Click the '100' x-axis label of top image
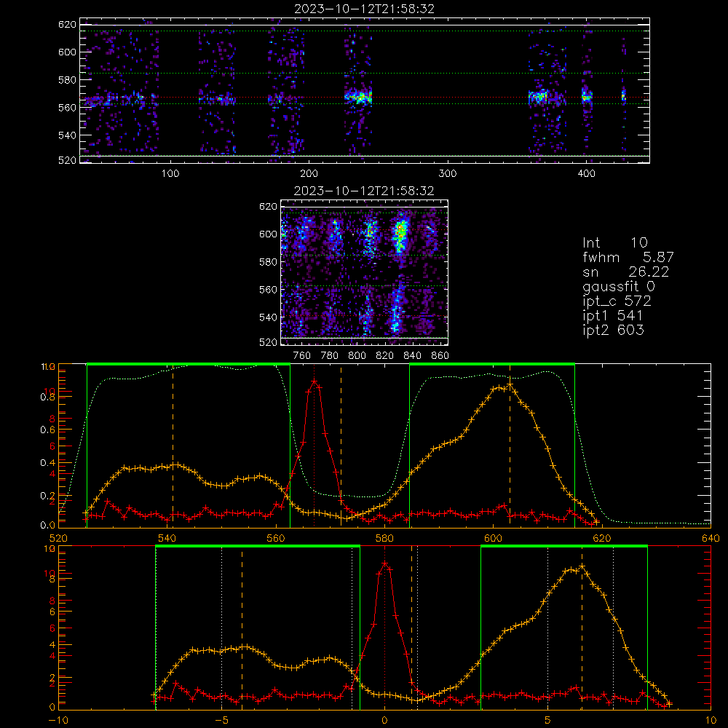728x728 pixels. point(170,174)
